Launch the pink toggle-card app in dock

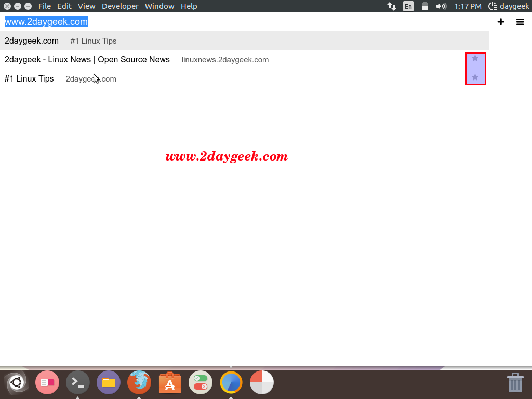point(47,382)
